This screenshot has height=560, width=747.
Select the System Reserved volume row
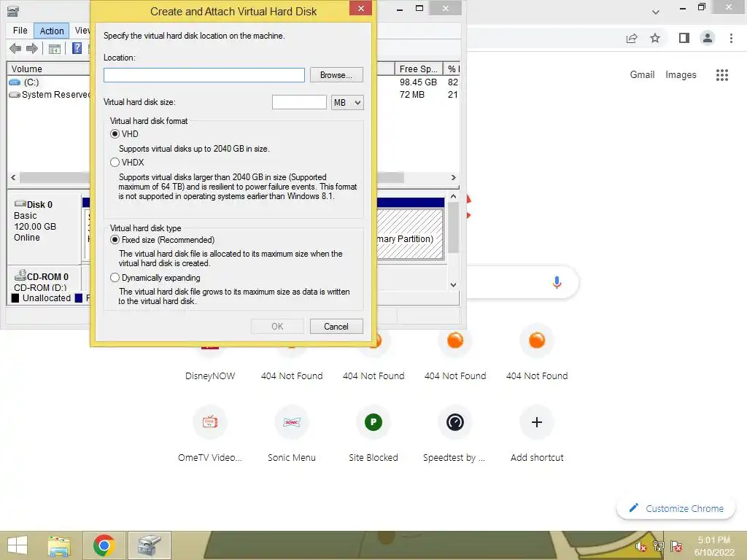(x=50, y=94)
